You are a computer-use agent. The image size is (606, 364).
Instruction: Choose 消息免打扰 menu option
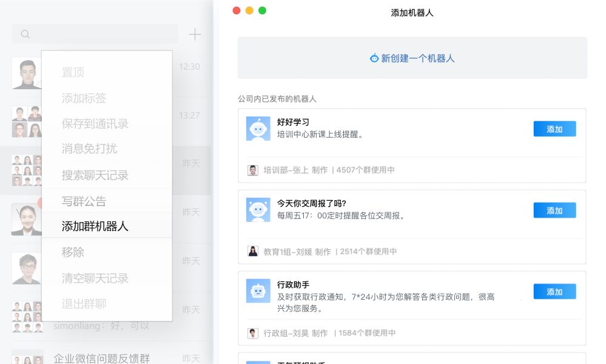(x=89, y=149)
